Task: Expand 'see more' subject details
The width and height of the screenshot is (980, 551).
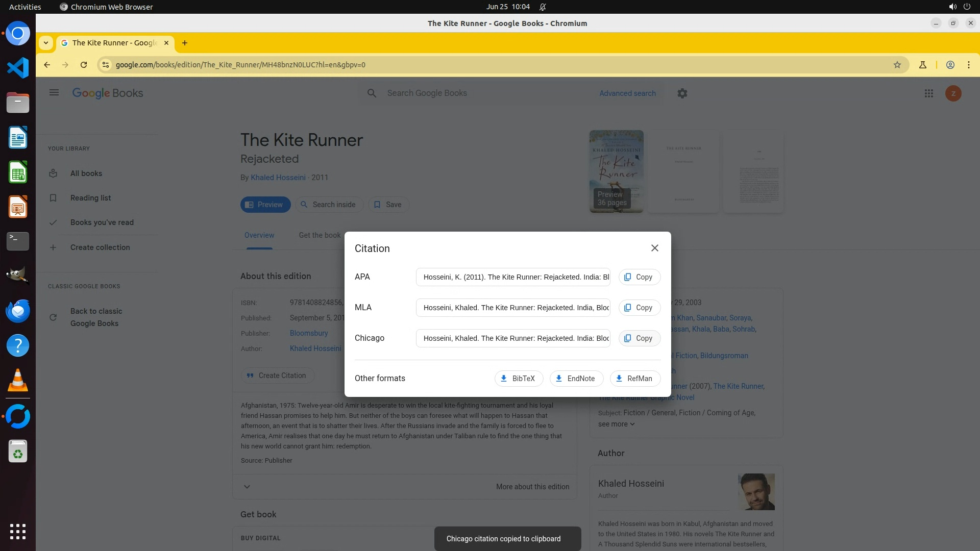Action: (616, 424)
